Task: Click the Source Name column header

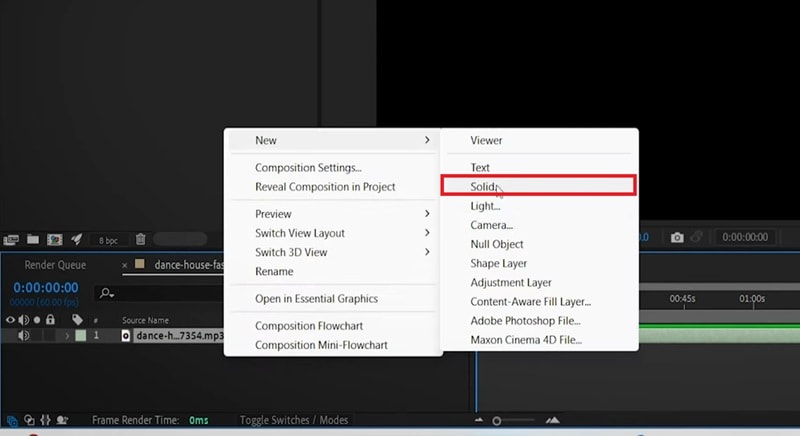Action: [145, 320]
